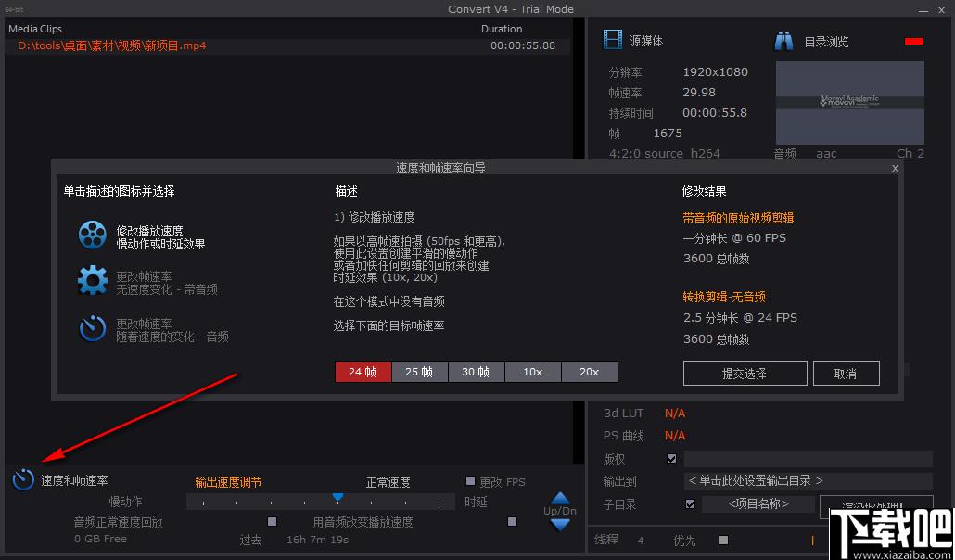Click the 0 GB Free status text

click(x=100, y=539)
